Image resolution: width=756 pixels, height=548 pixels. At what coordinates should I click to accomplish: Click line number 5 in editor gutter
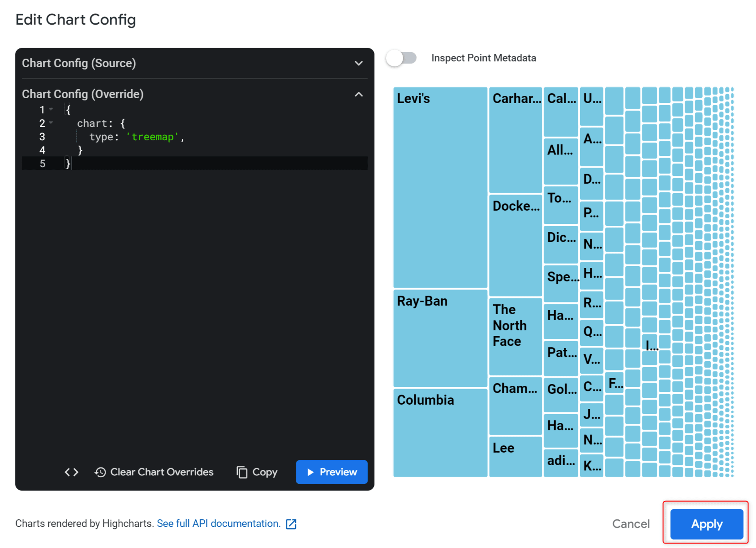click(x=42, y=163)
